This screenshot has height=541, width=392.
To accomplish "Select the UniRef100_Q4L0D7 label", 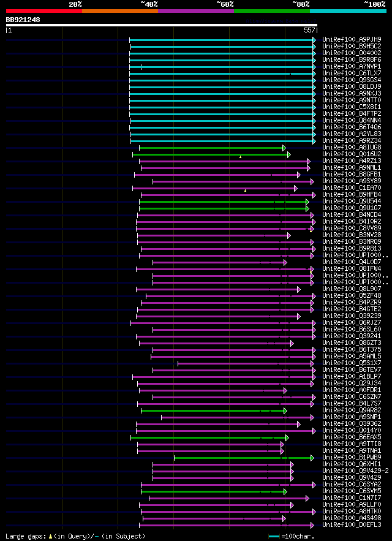I will (x=352, y=262).
